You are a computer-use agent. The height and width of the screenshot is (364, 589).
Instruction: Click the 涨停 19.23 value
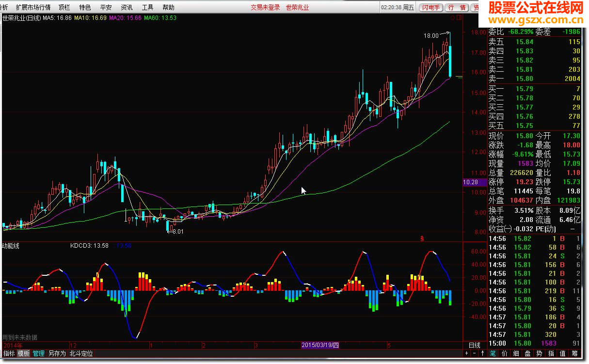[x=524, y=182]
